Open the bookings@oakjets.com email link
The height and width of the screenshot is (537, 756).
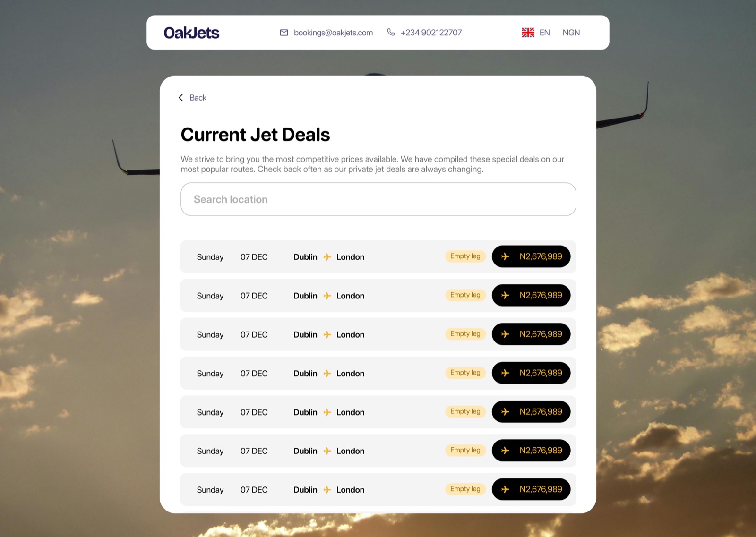tap(333, 33)
